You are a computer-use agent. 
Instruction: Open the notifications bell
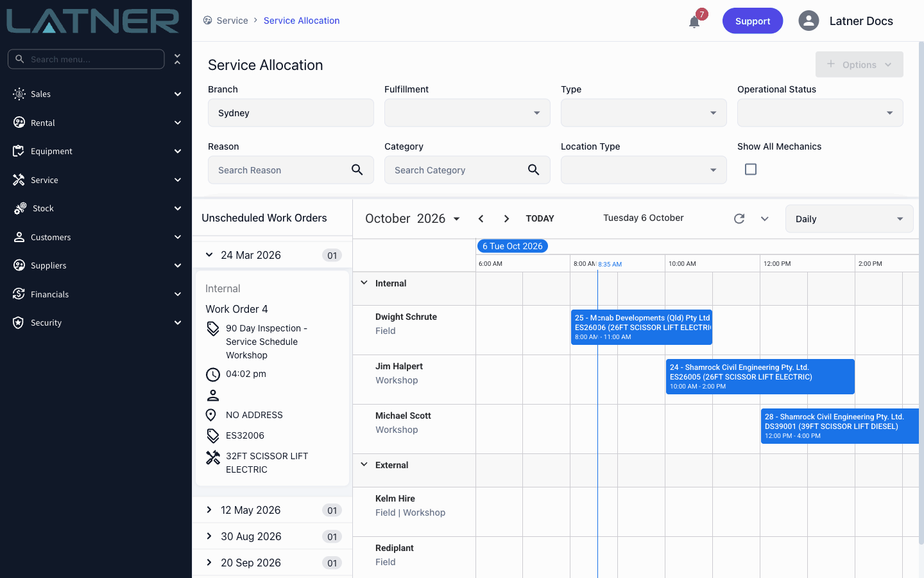[x=694, y=22]
